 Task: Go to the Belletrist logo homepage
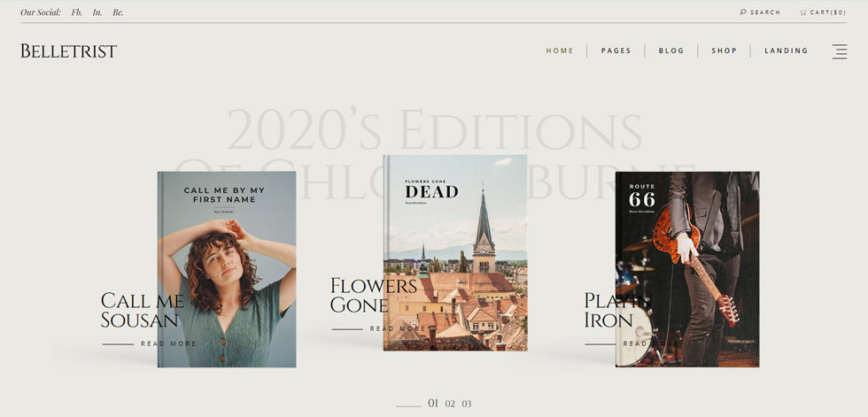(x=69, y=50)
